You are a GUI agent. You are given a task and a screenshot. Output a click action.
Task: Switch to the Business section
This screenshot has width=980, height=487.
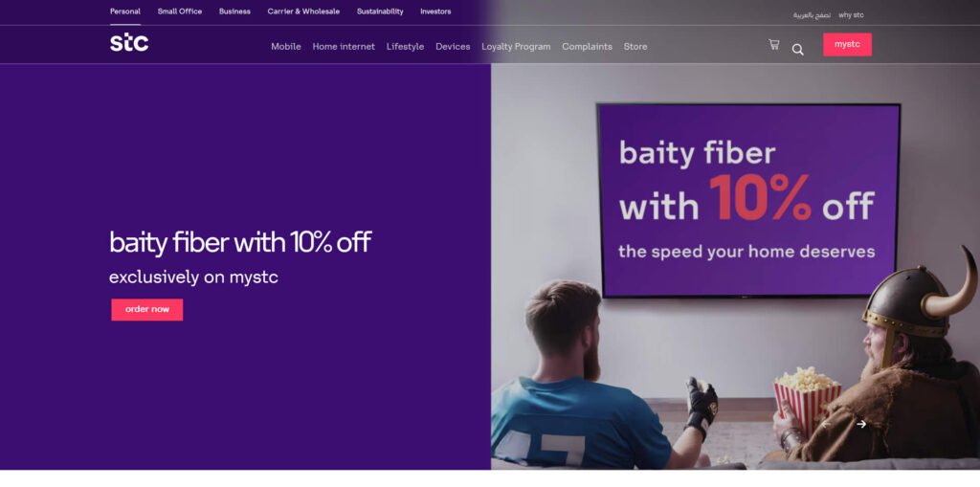coord(234,11)
